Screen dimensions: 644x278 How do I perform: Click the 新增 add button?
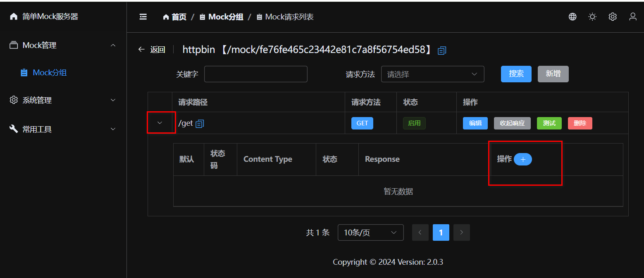(x=553, y=74)
